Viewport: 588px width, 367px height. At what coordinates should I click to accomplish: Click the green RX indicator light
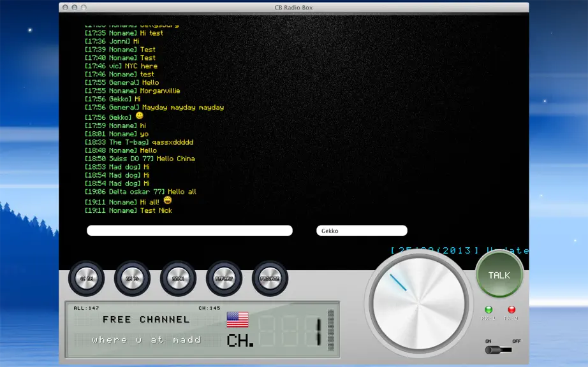(x=489, y=310)
